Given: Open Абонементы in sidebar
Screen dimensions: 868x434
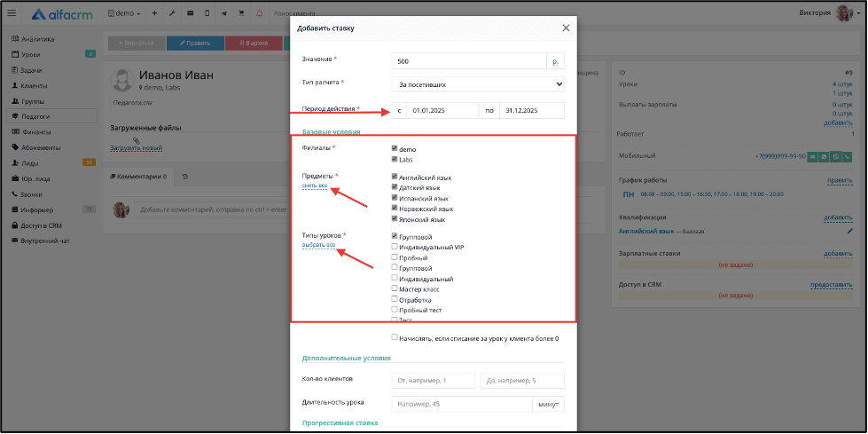Looking at the screenshot, I should pos(41,147).
